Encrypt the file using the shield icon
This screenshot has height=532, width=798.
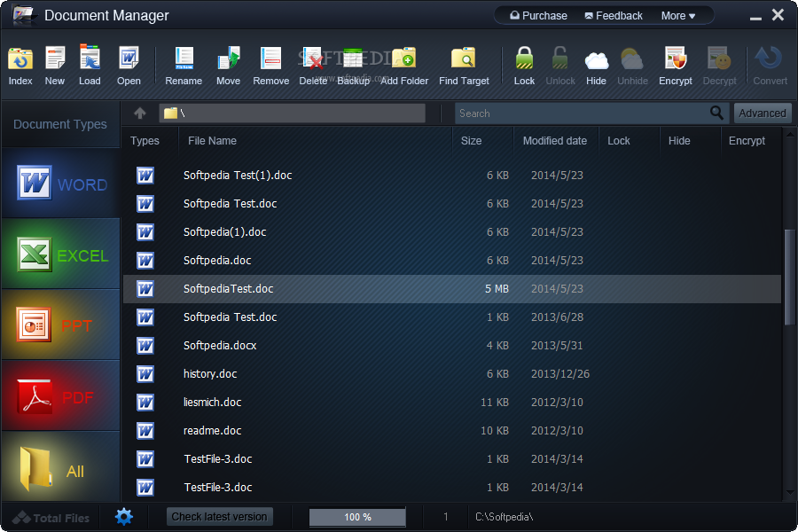(x=676, y=58)
